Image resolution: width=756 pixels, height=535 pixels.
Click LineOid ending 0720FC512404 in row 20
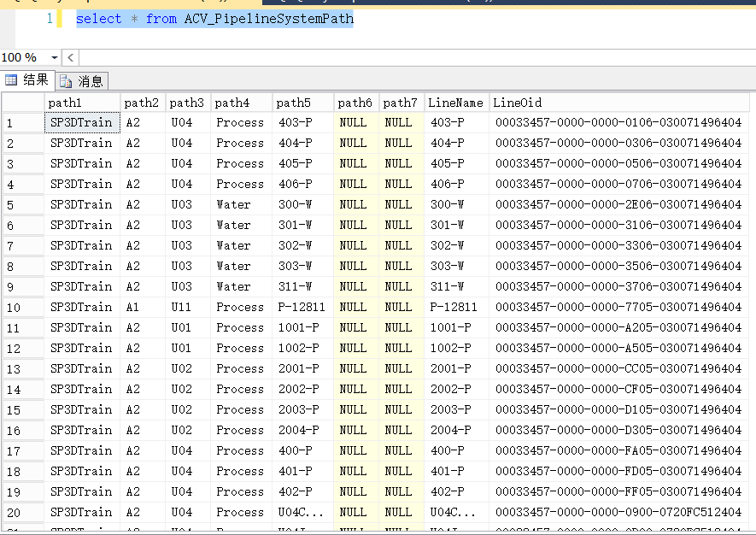619,512
